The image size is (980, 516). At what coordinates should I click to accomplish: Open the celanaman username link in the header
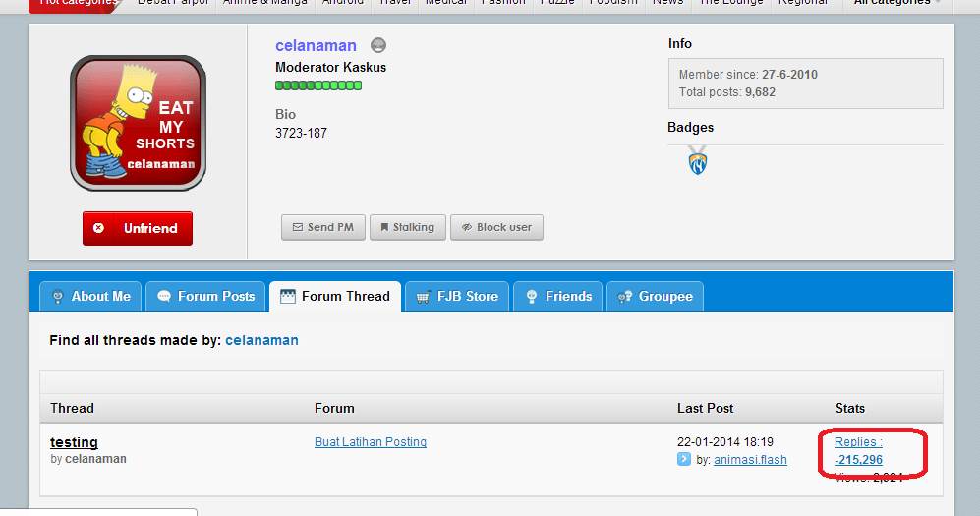[316, 45]
